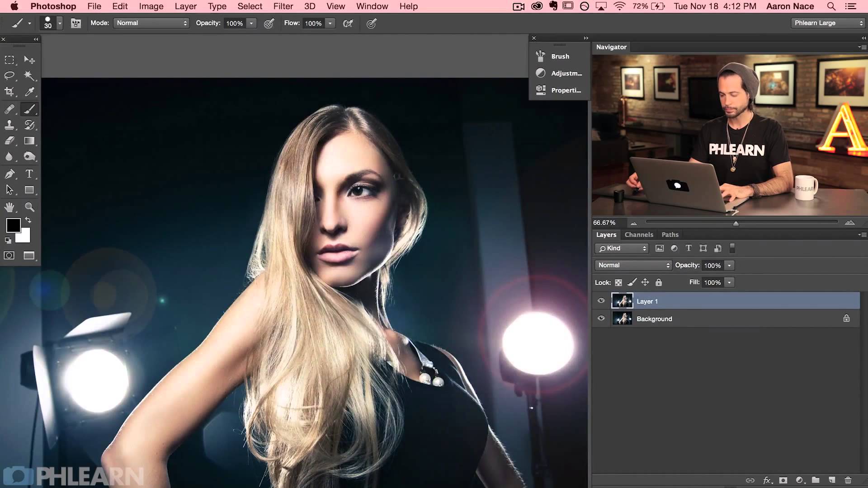Select the Rectangular Marquee tool

coord(9,60)
